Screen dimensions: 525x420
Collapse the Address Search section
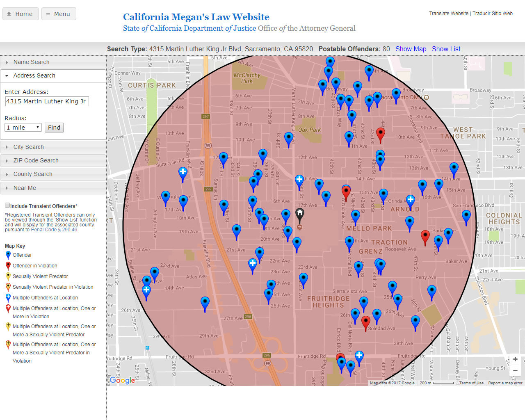(53, 75)
